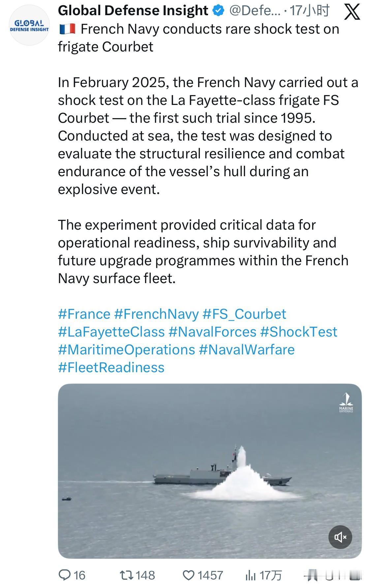Open the @Defe... handle link

[255, 11]
